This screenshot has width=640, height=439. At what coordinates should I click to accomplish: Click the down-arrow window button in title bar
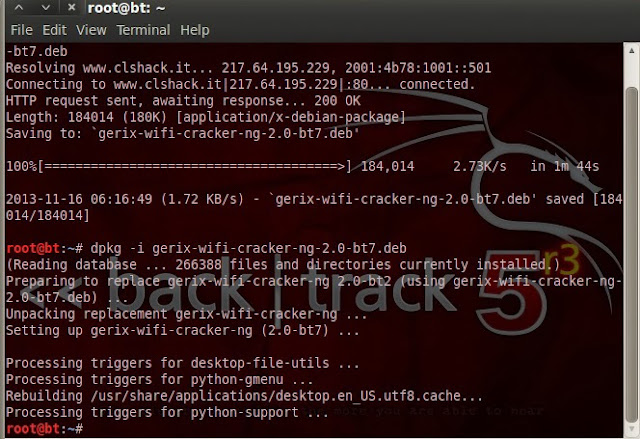[46, 7]
